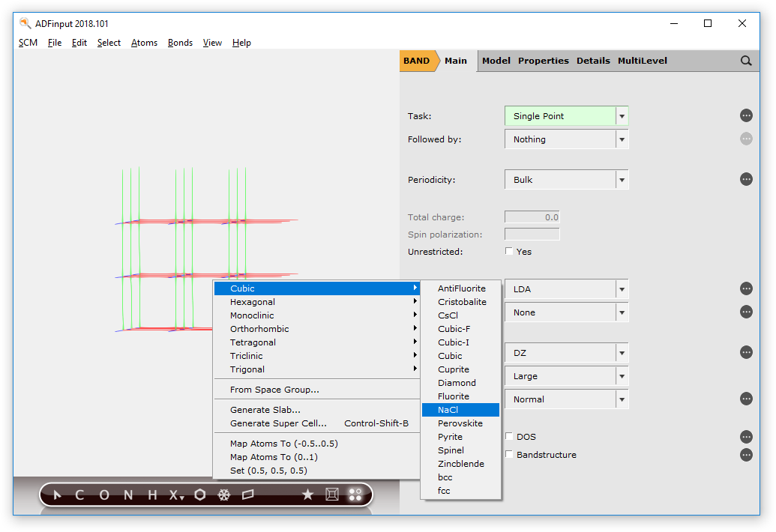Choose fcc from the Cubic submenu

[x=461, y=491]
